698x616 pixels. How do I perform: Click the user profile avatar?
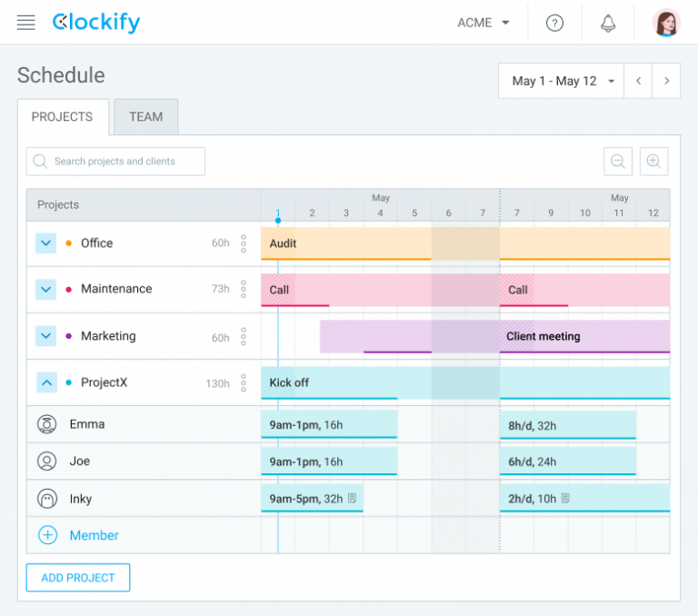pyautogui.click(x=666, y=23)
